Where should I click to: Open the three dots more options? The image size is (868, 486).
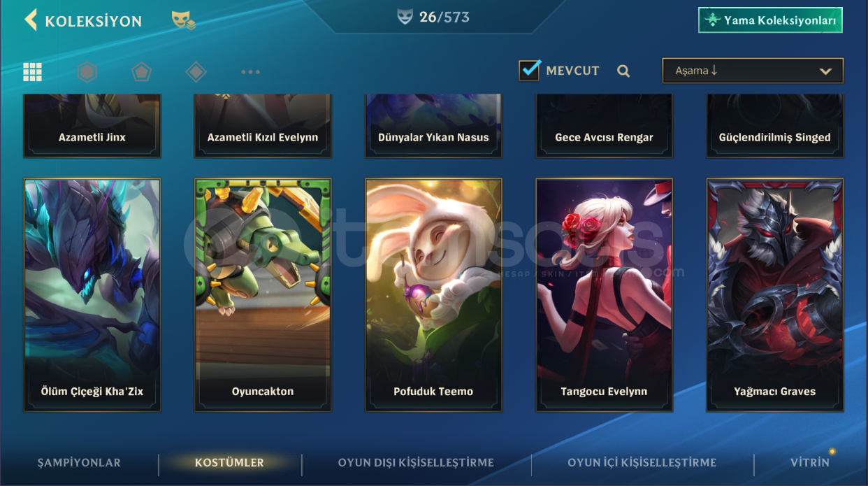250,71
